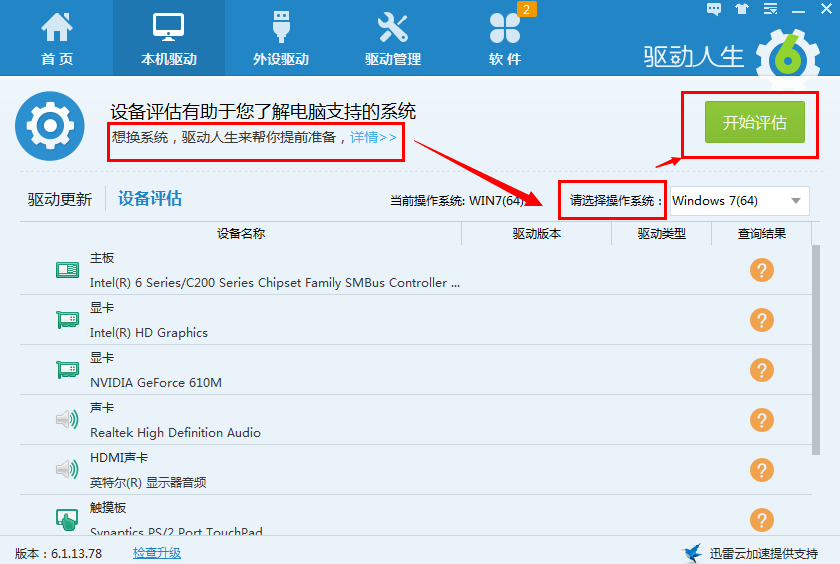Open the Windows 7(64) system dropdown

pyautogui.click(x=739, y=201)
